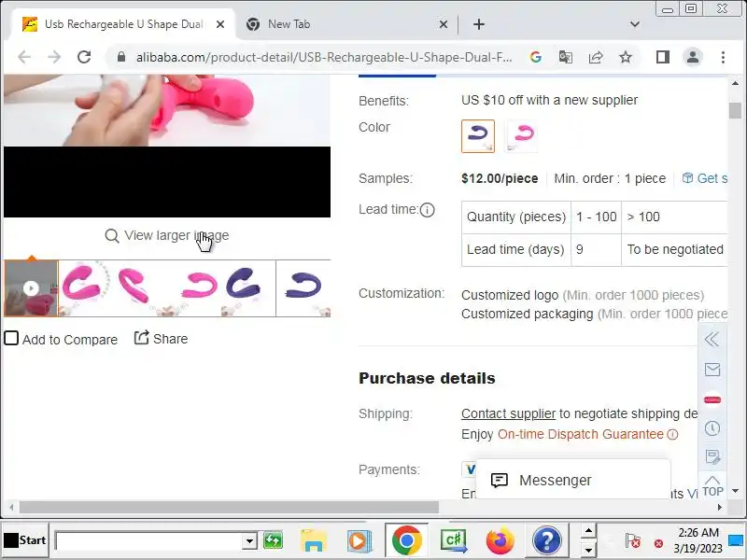Select the purple color swatch

478,136
